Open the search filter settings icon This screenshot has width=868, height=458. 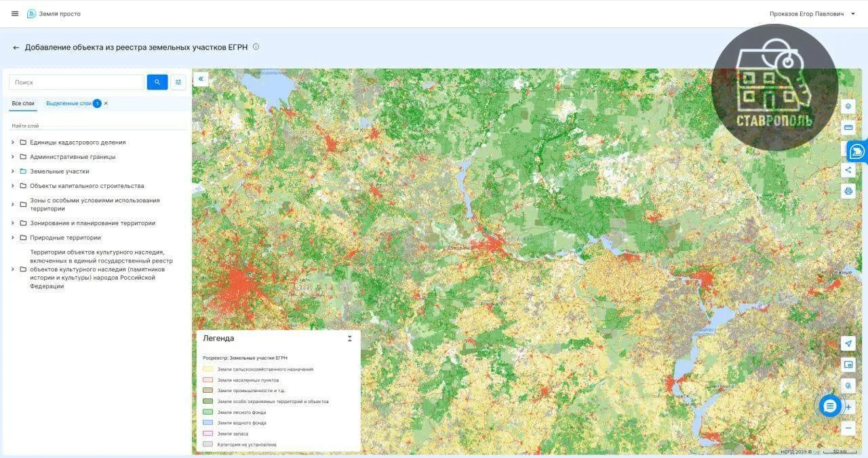[x=178, y=82]
